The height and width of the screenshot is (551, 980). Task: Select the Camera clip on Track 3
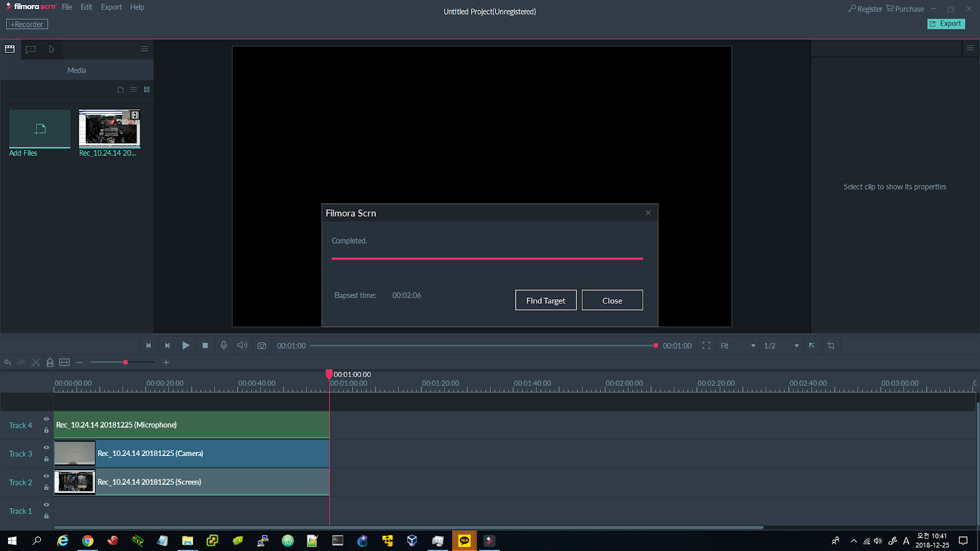tap(192, 454)
